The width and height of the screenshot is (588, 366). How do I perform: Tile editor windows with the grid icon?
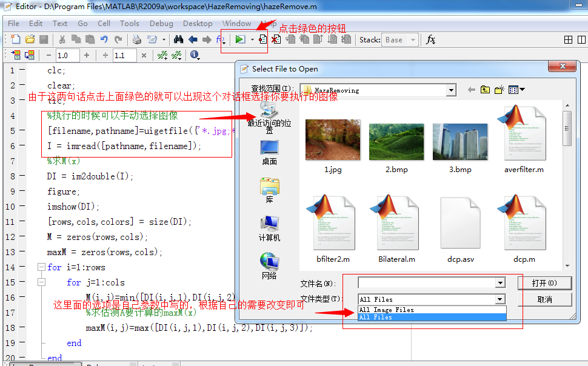568,40
